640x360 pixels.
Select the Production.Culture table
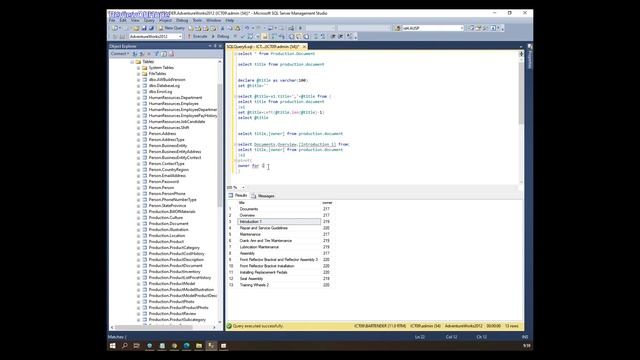click(x=166, y=218)
